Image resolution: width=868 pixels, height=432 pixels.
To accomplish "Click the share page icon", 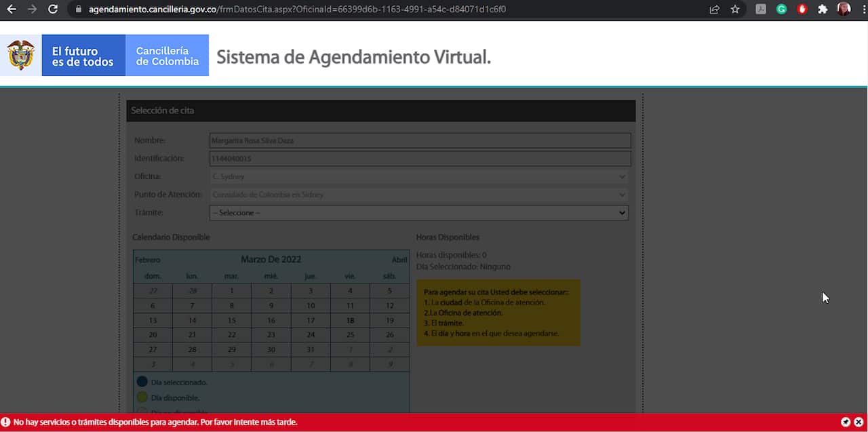I will [714, 9].
